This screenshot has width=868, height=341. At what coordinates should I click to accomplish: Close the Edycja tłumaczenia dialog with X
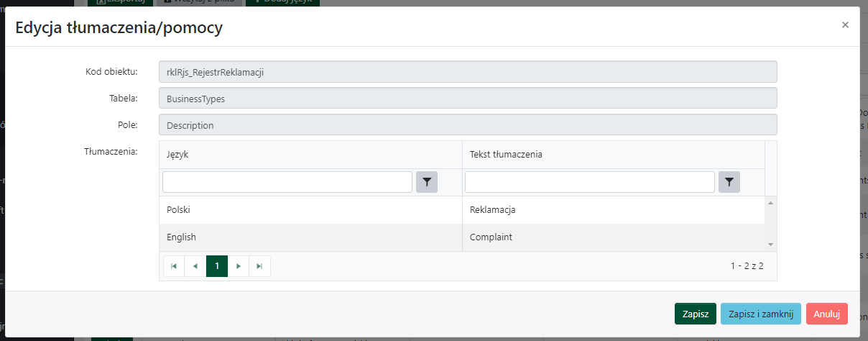click(x=845, y=25)
